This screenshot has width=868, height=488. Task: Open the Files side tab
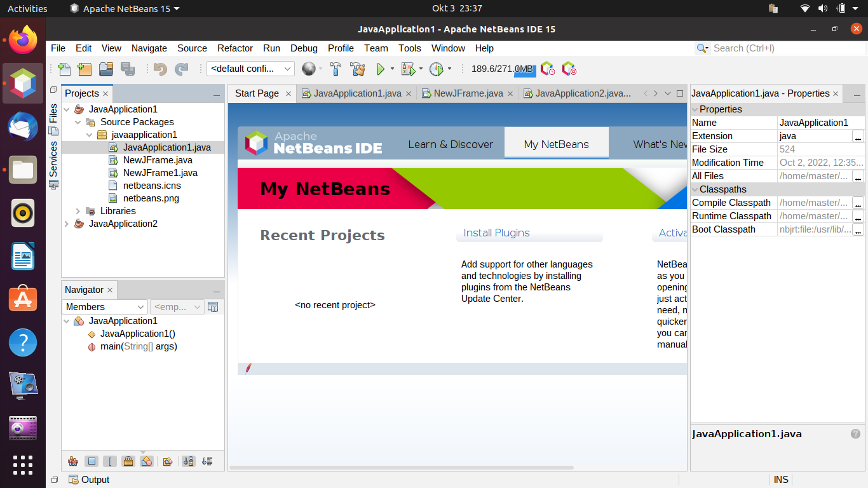(x=53, y=119)
